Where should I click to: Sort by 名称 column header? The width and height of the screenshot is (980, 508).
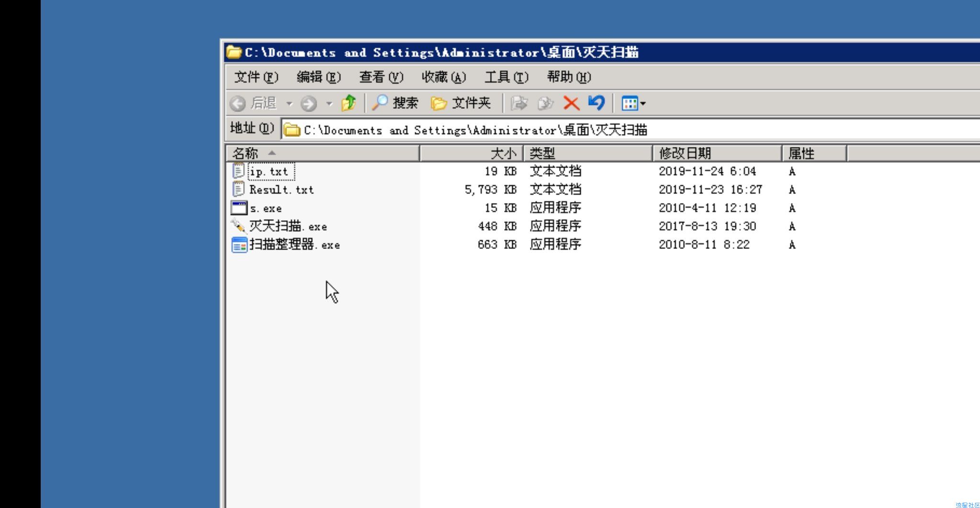coord(323,153)
